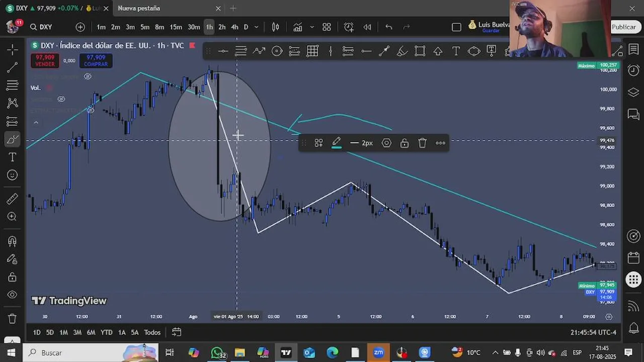Open chart settings gear at time axis
Image resolution: width=644 pixels, height=362 pixels.
coord(609,317)
